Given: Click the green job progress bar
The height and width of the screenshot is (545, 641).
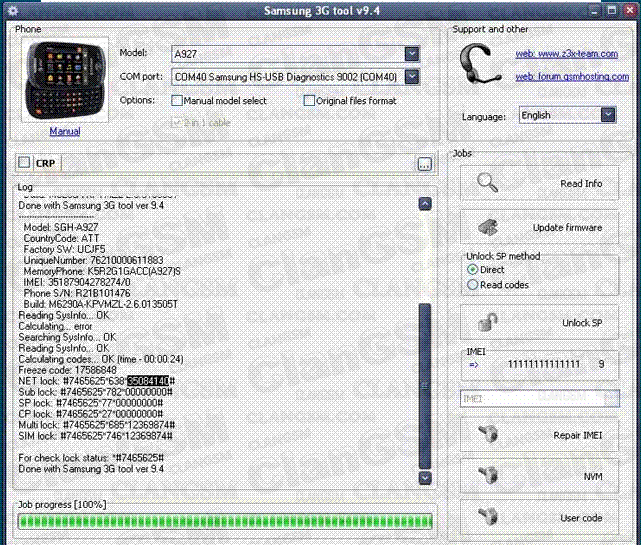Looking at the screenshot, I should click(225, 521).
